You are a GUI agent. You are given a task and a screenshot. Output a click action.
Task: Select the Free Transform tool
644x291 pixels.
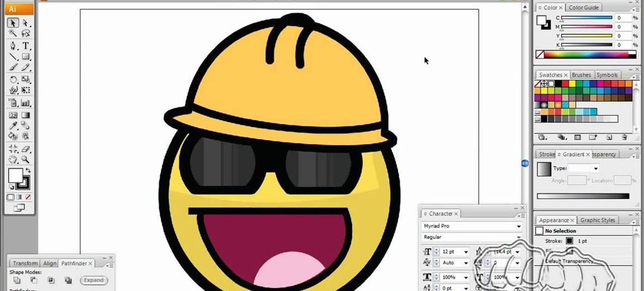coord(26,90)
